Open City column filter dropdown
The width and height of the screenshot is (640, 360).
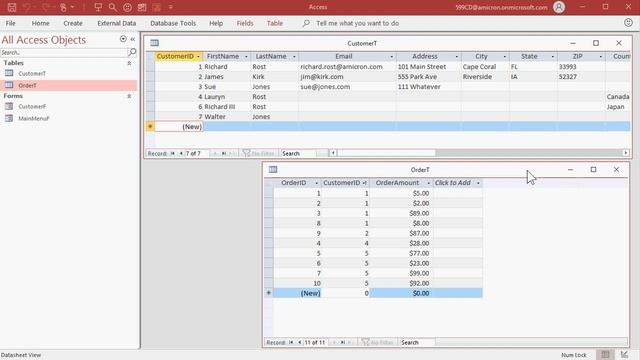click(x=504, y=56)
